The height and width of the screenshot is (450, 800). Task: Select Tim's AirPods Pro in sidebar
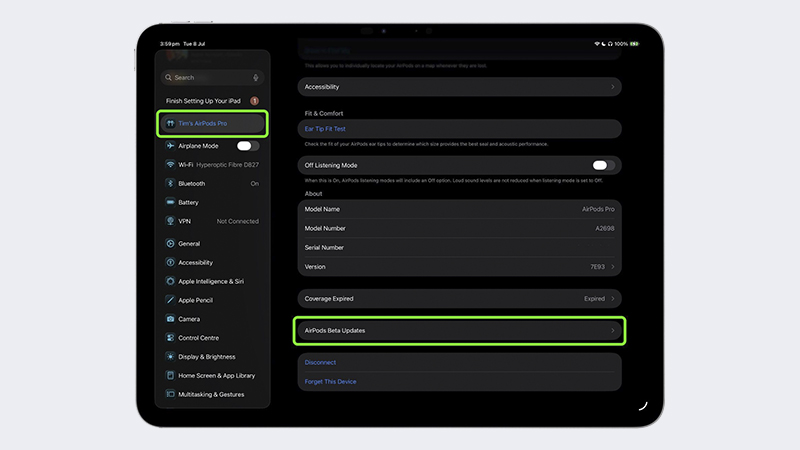tap(212, 123)
